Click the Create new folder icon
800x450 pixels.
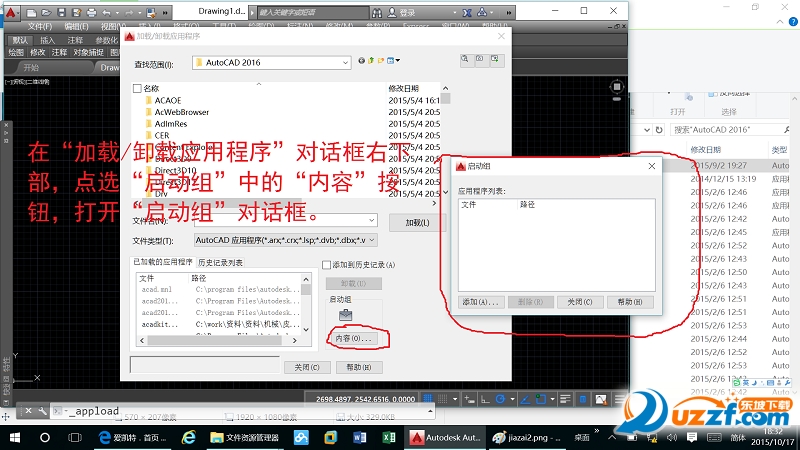(381, 60)
